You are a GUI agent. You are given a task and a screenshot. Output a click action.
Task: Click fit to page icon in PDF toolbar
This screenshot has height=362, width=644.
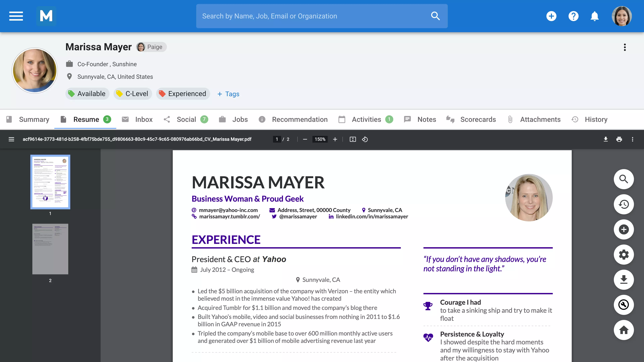pyautogui.click(x=353, y=139)
